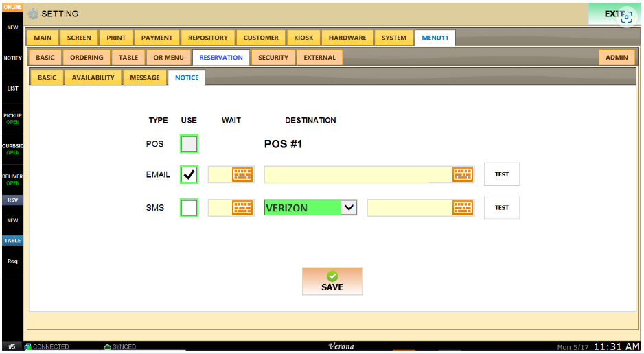Enable the POS notice checkbox
644x354 pixels.
point(189,144)
